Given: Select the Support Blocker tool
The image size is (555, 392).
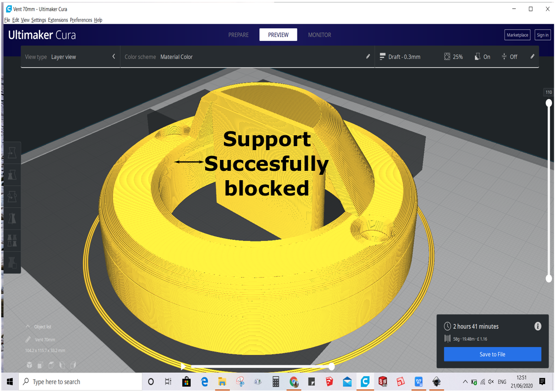Looking at the screenshot, I should tap(12, 262).
